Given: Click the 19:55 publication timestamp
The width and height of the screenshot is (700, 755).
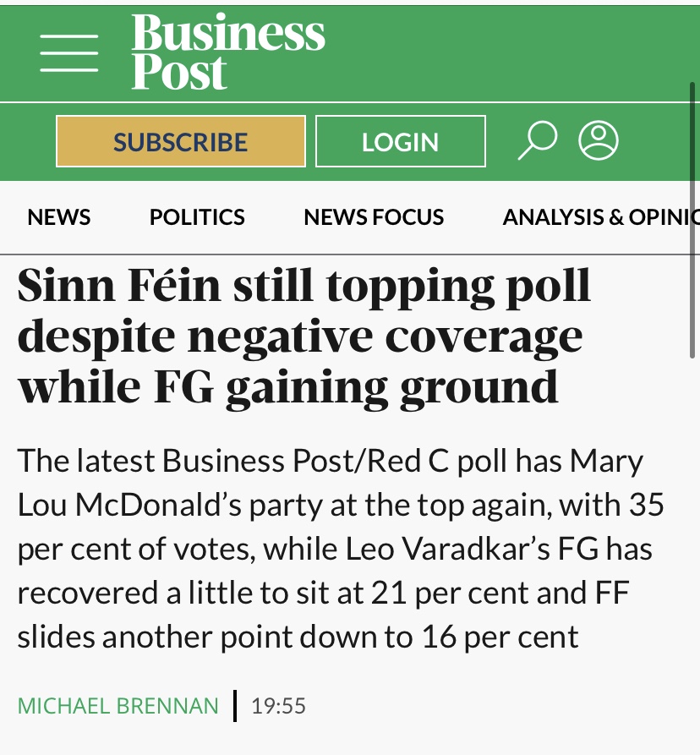Looking at the screenshot, I should [x=279, y=705].
